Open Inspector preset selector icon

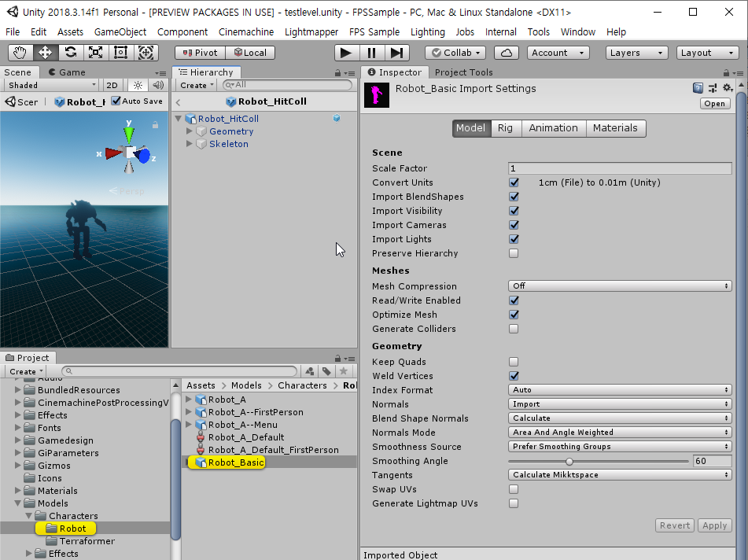713,88
